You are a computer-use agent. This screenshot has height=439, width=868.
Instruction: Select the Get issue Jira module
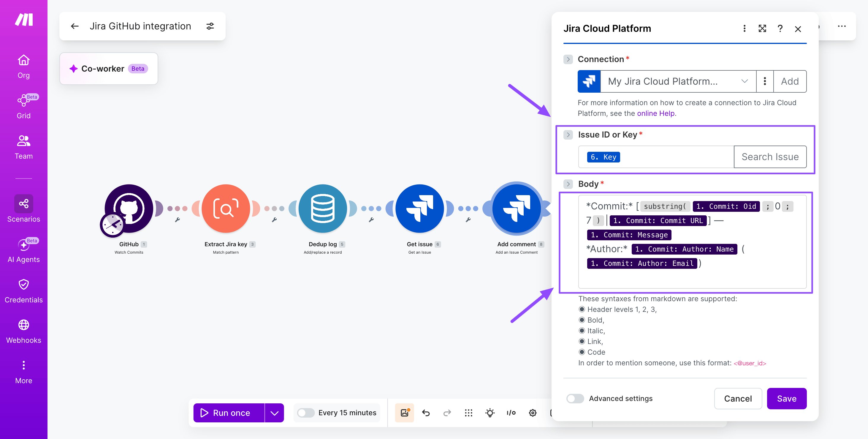coord(419,209)
